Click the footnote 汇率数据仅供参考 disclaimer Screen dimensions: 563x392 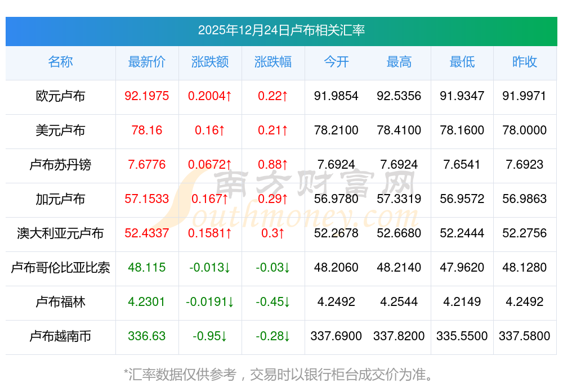(278, 375)
